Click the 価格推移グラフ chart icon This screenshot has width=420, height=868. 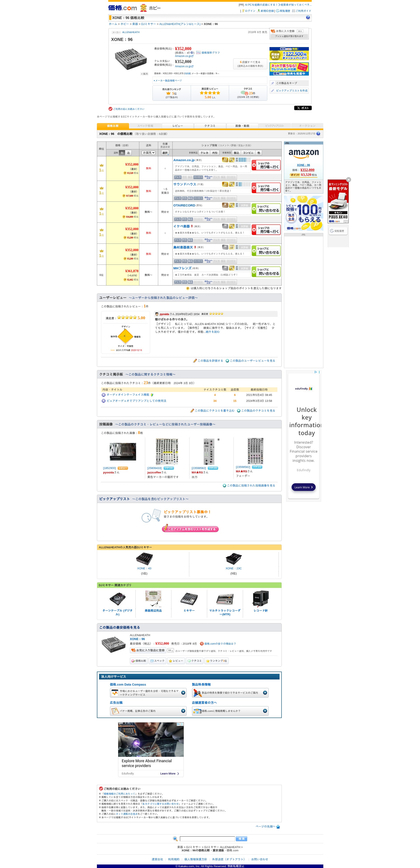pyautogui.click(x=198, y=53)
